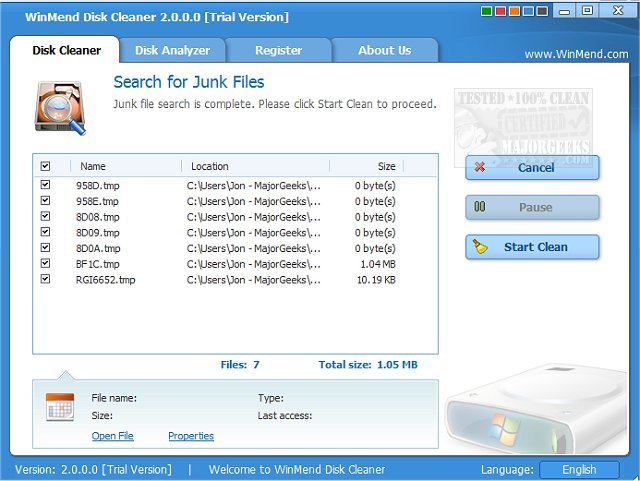Select the gray theme color swatch
640x481 pixels.
(542, 11)
